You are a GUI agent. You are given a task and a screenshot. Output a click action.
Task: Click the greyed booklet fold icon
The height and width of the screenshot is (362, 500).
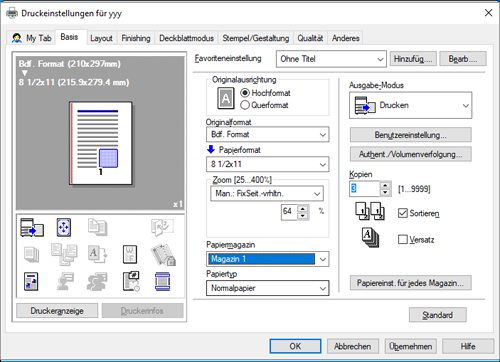(x=162, y=227)
